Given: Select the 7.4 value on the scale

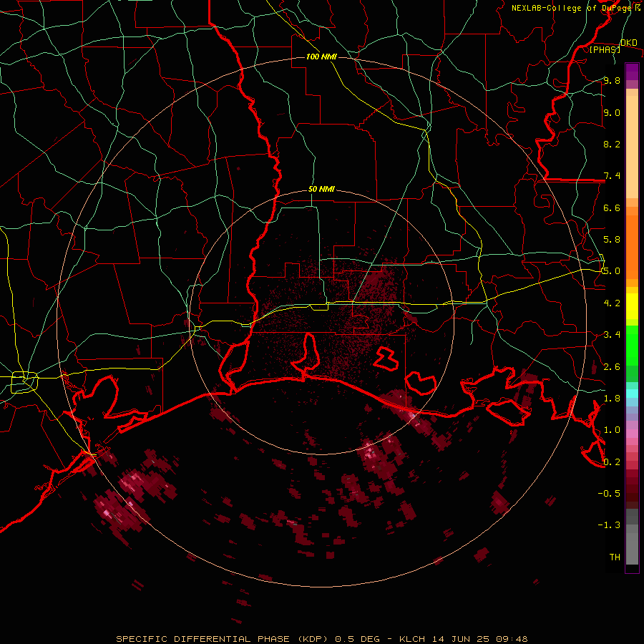Looking at the screenshot, I should point(612,176).
